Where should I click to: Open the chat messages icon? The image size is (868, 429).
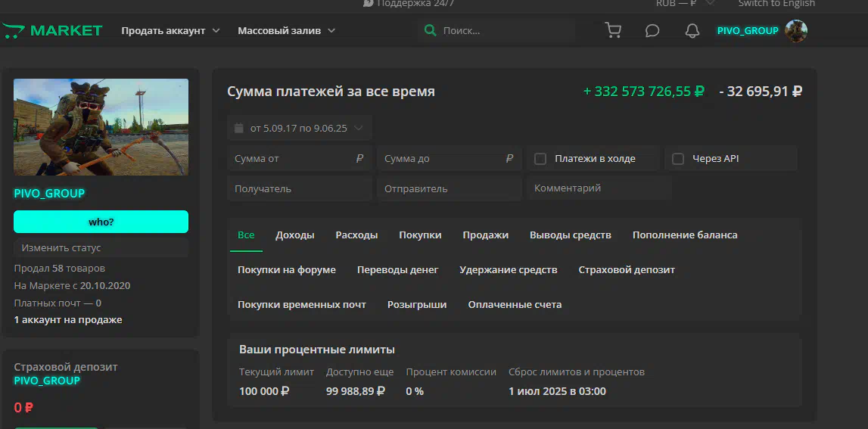point(652,31)
